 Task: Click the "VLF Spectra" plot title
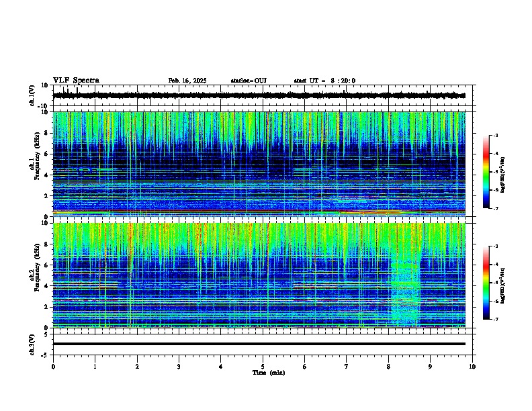click(76, 81)
